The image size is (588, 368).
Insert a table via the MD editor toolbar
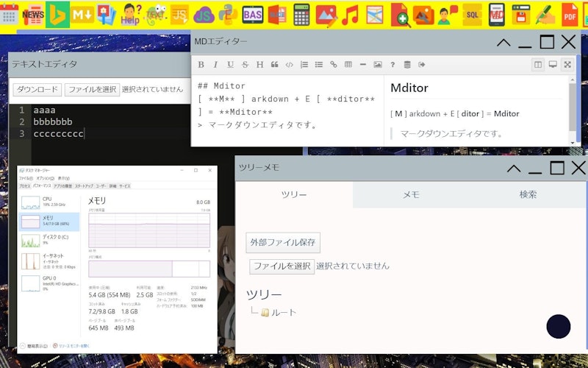pos(348,65)
